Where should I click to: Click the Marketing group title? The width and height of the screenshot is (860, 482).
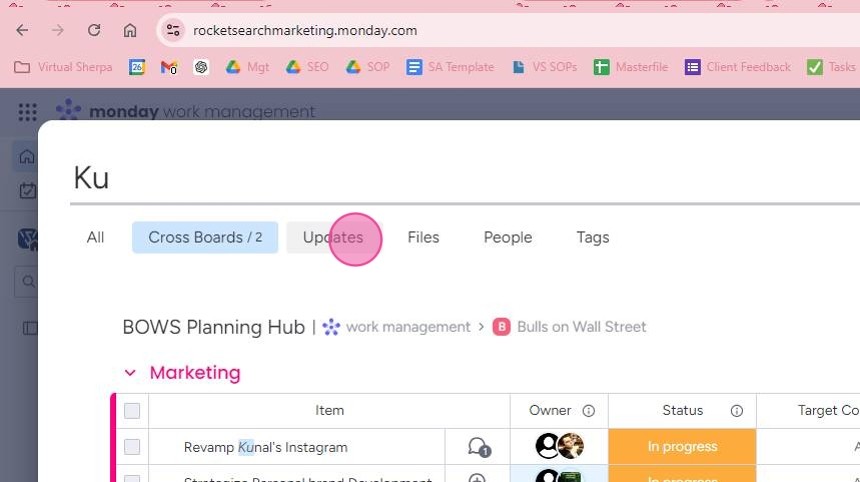click(x=195, y=373)
